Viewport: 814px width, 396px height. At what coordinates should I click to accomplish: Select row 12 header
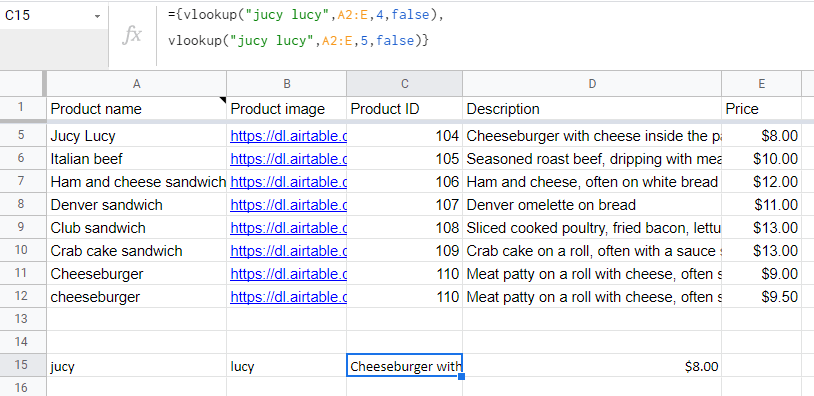click(x=21, y=296)
